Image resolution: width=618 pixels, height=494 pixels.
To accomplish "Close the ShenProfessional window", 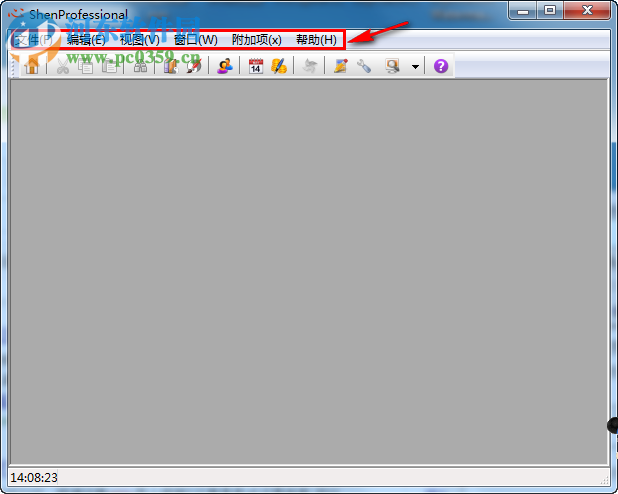I will coord(587,11).
